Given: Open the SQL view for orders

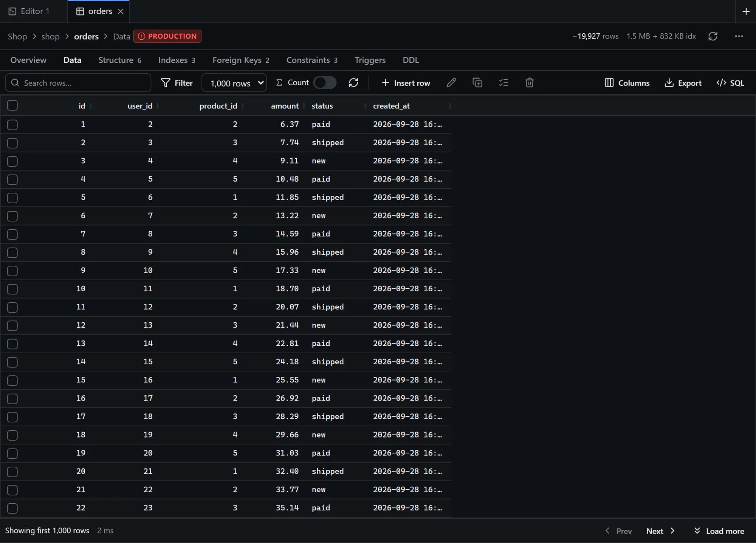Looking at the screenshot, I should 730,83.
